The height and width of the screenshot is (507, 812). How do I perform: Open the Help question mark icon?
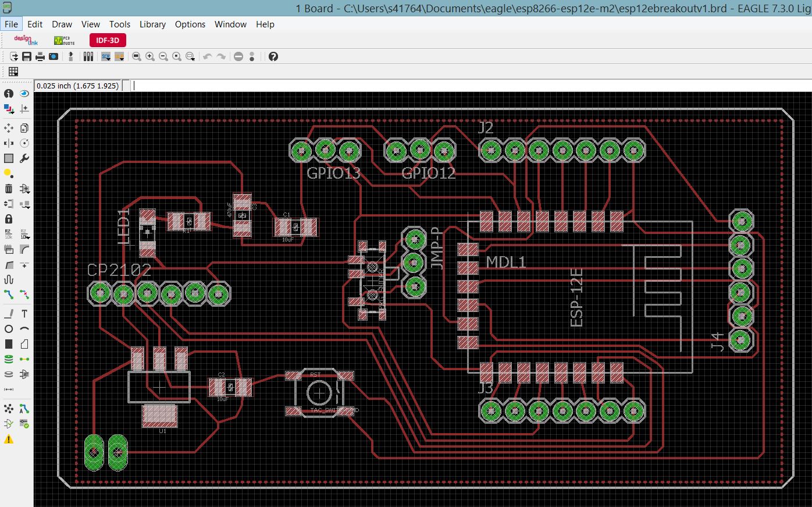pos(273,56)
